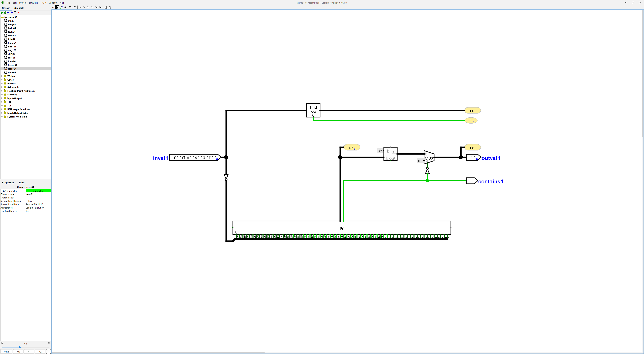This screenshot has height=354, width=644.
Task: Select the Poke (hand) tool
Action: [x=53, y=8]
